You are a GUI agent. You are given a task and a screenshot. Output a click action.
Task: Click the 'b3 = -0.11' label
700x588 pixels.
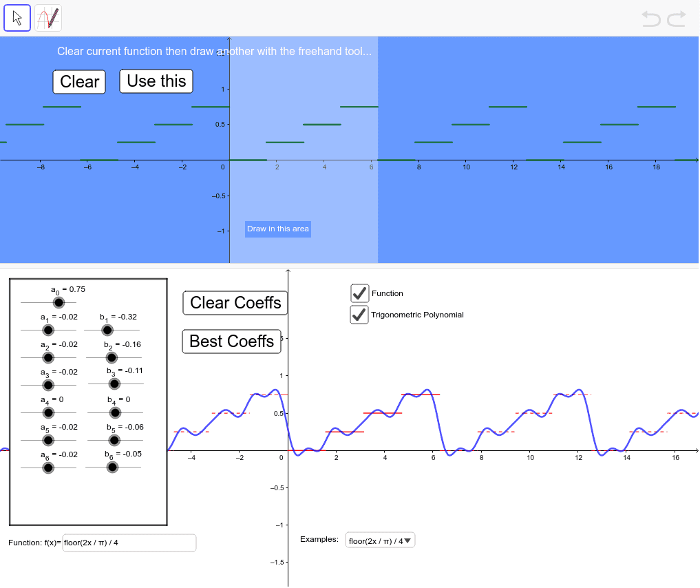pos(125,372)
